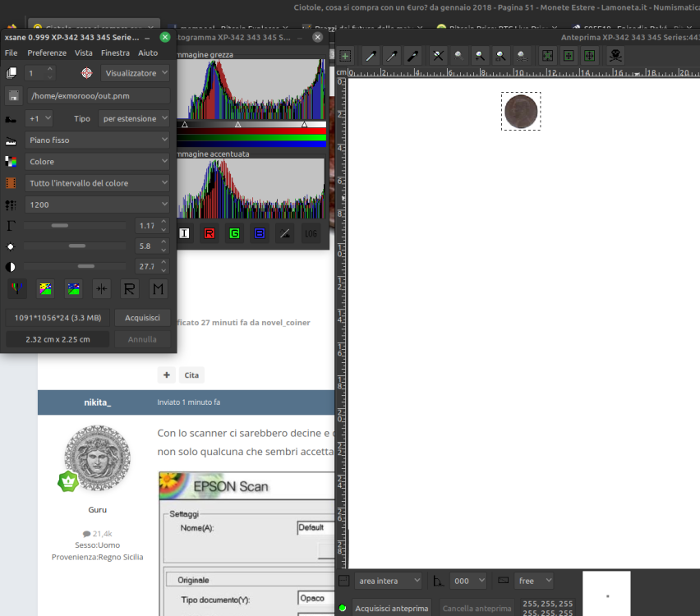Click the auto-enhance RGB default icon
This screenshot has width=700, height=616.
click(x=16, y=288)
